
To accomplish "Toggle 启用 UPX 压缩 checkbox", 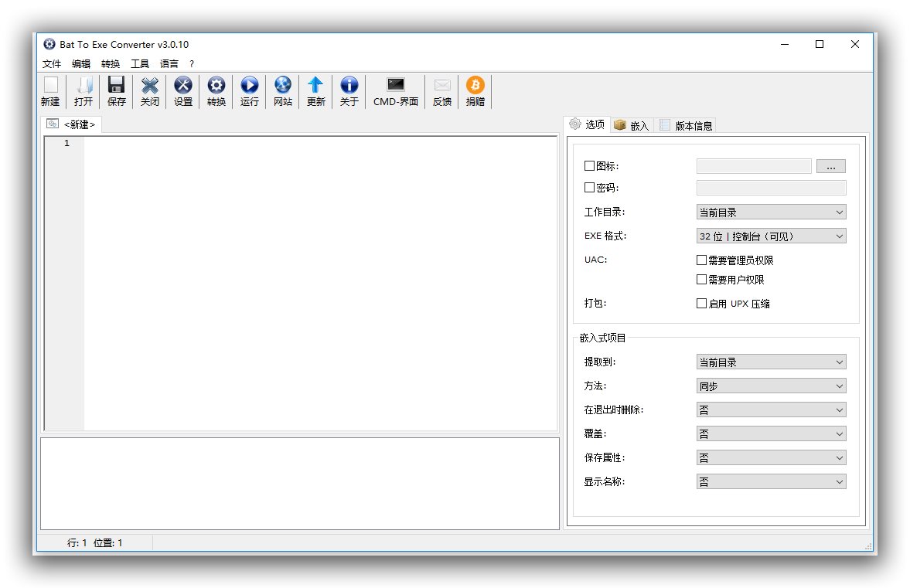I will pyautogui.click(x=702, y=304).
